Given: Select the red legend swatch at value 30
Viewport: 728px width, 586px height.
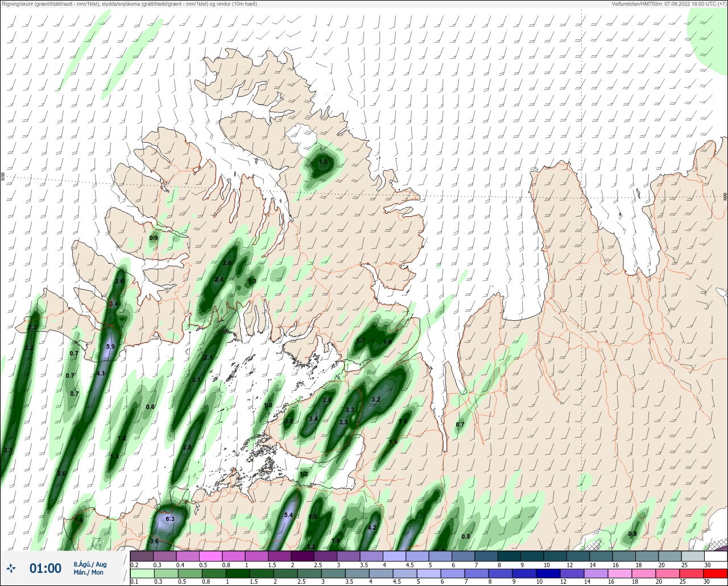Looking at the screenshot, I should [715, 573].
